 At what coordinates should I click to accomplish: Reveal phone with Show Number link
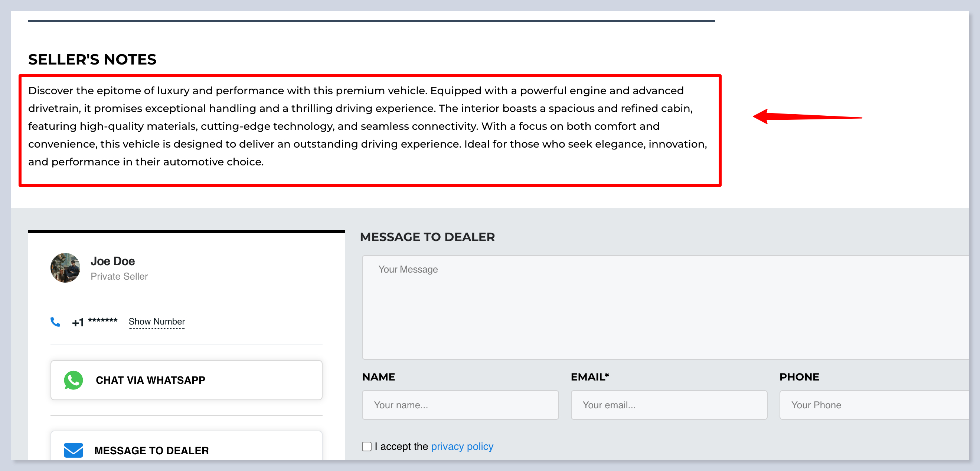tap(157, 322)
